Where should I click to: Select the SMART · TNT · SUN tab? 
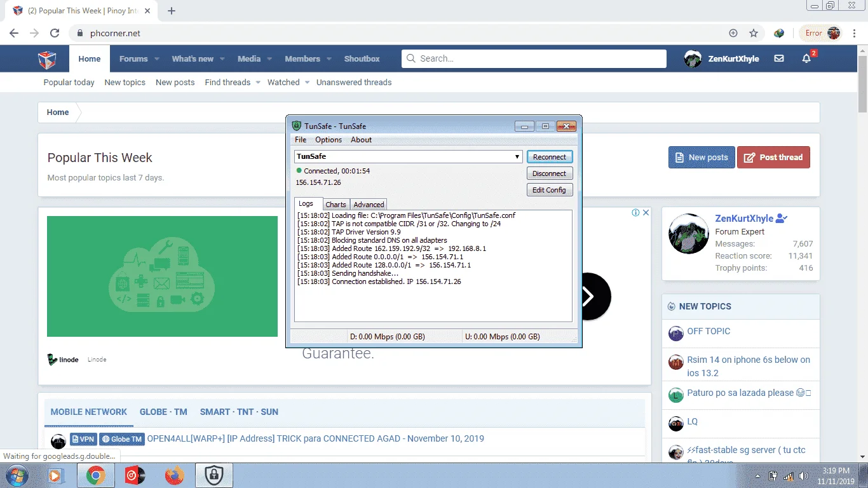239,412
